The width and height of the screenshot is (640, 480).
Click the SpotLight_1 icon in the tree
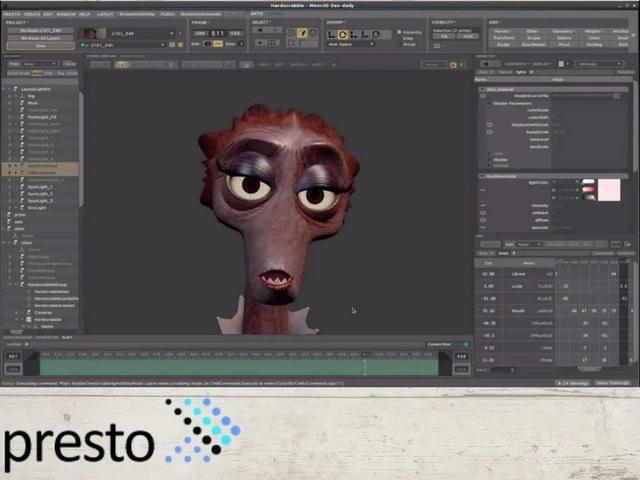click(x=21, y=186)
